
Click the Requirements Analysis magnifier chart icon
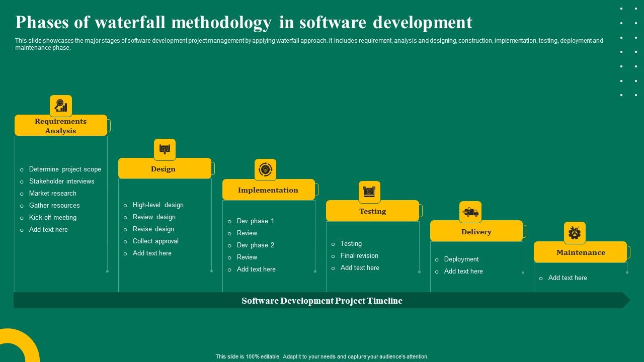61,106
